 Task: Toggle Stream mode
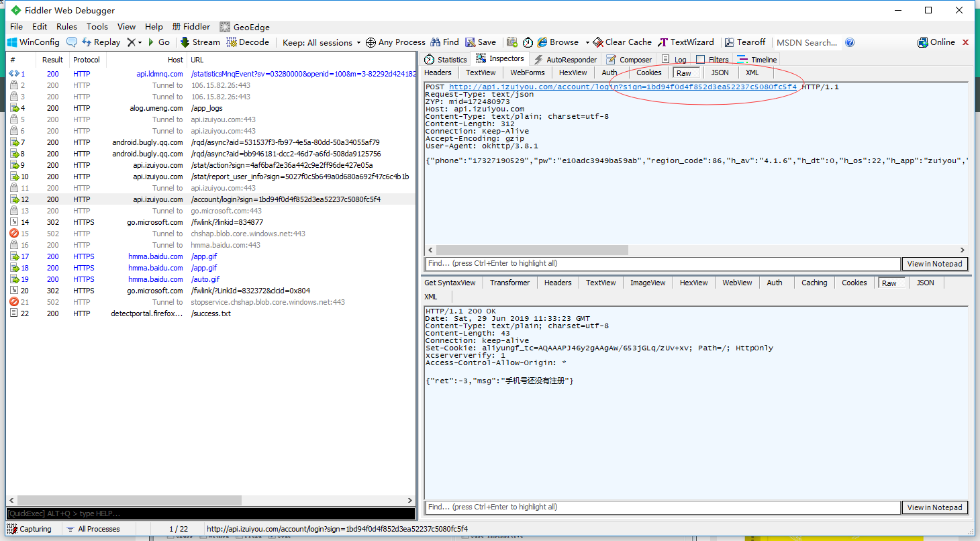point(200,42)
